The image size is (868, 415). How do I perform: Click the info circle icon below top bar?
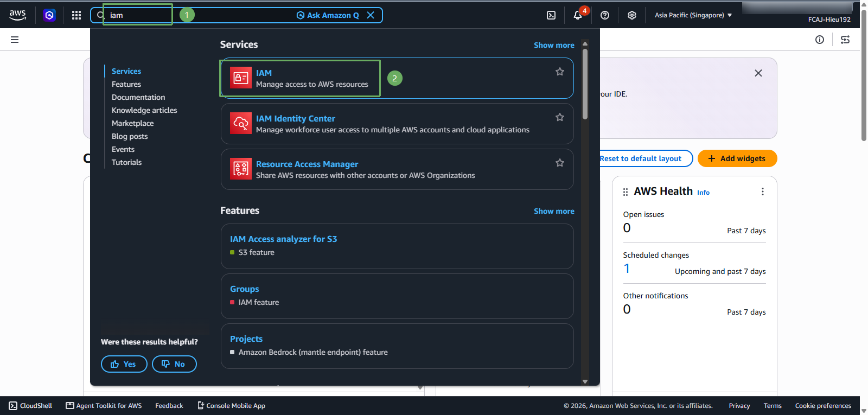(x=820, y=40)
